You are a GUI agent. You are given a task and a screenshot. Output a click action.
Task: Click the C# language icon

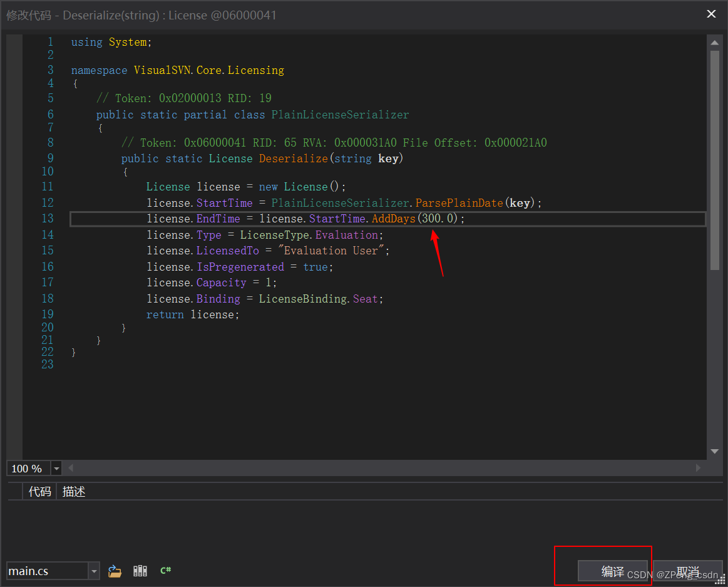165,570
